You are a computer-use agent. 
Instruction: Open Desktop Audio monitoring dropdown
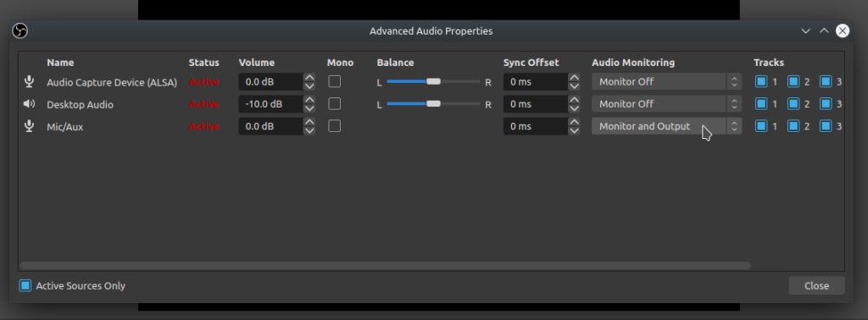(666, 104)
